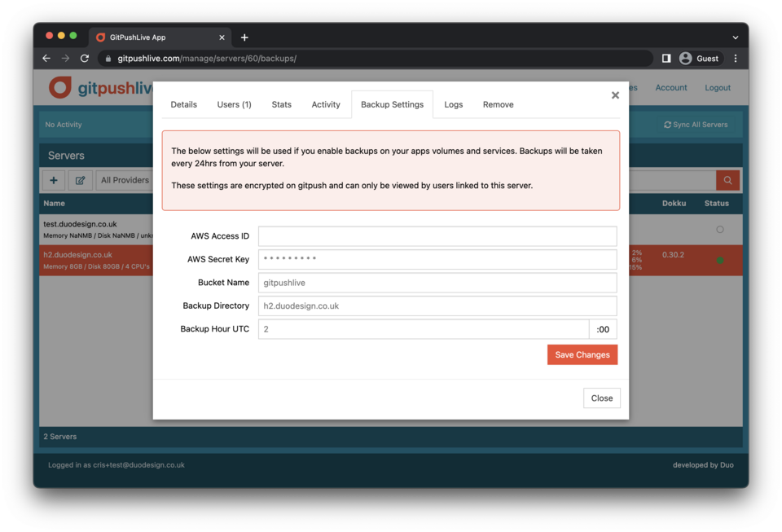This screenshot has width=782, height=532.
Task: Click the green status dot for h2.duodesign.co.uk
Action: point(719,260)
